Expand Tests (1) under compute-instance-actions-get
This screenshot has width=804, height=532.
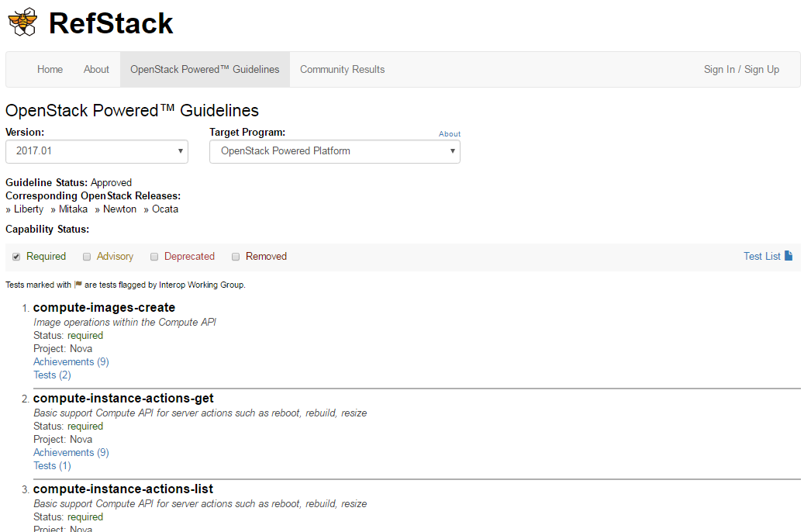(x=52, y=466)
